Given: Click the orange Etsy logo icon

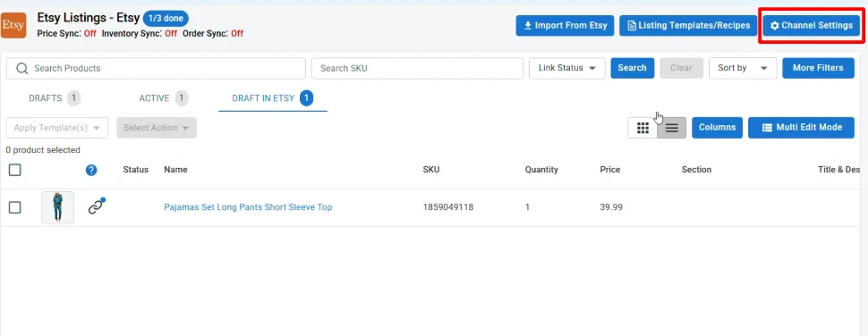Looking at the screenshot, I should point(13,25).
